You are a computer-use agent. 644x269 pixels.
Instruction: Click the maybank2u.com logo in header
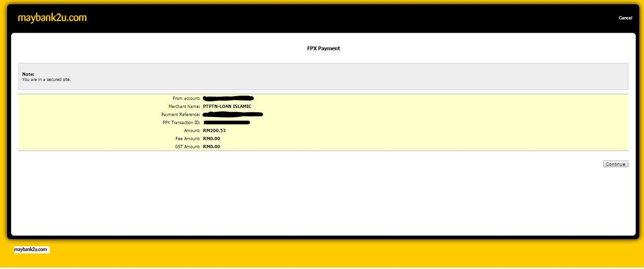(52, 18)
